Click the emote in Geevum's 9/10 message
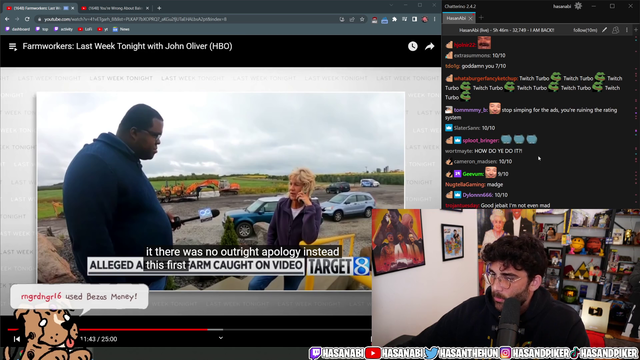640x360 pixels. point(491,172)
